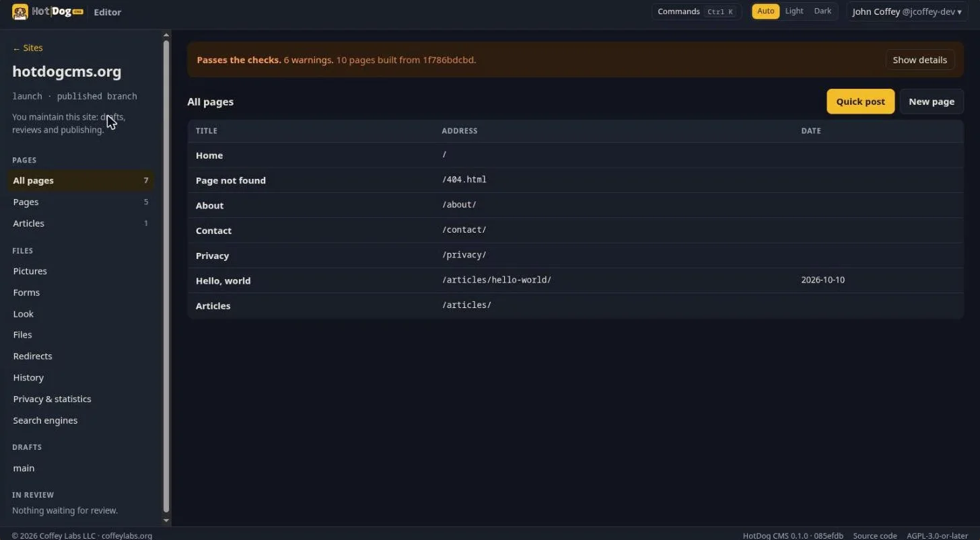Click the Editor label in header
The image size is (980, 540).
[107, 12]
